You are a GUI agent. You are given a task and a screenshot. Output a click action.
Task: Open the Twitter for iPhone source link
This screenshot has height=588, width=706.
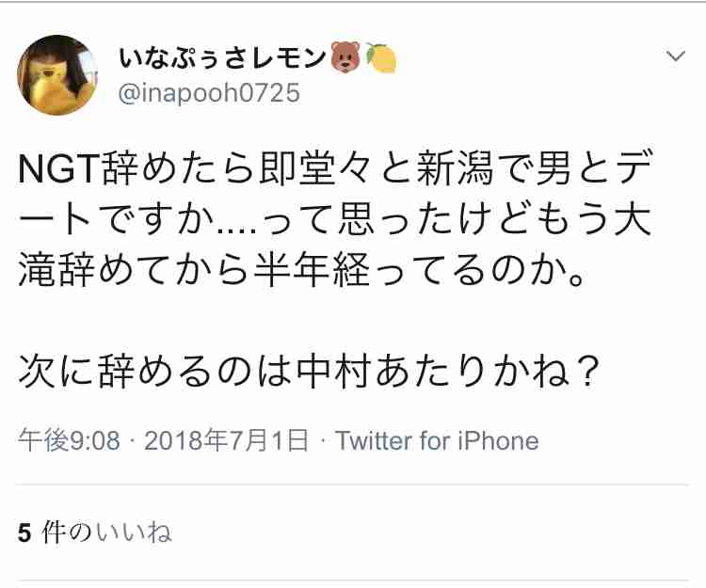click(x=437, y=440)
